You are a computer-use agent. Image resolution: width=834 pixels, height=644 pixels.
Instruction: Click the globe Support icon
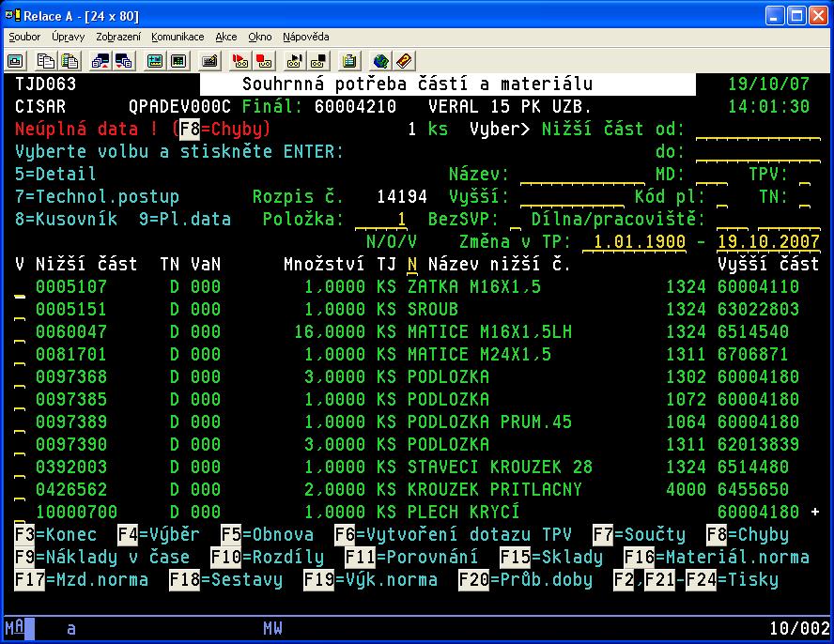(380, 61)
